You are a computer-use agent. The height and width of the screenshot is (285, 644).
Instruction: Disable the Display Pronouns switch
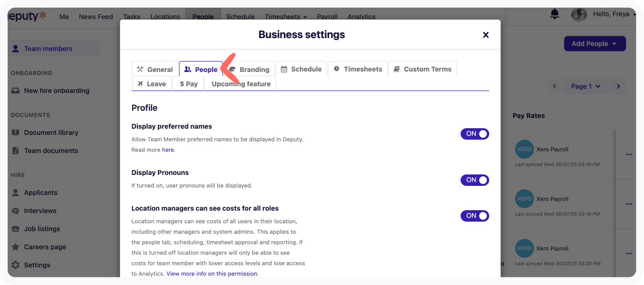point(474,180)
